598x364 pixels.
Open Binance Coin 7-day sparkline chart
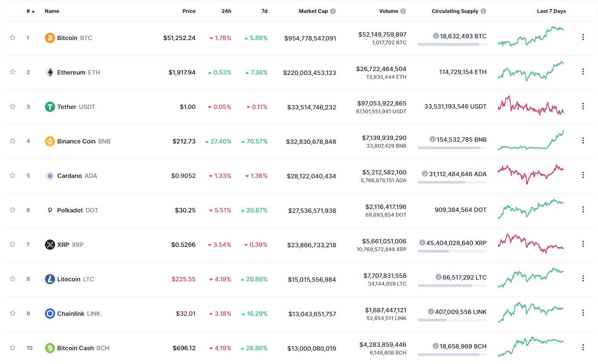coord(531,140)
